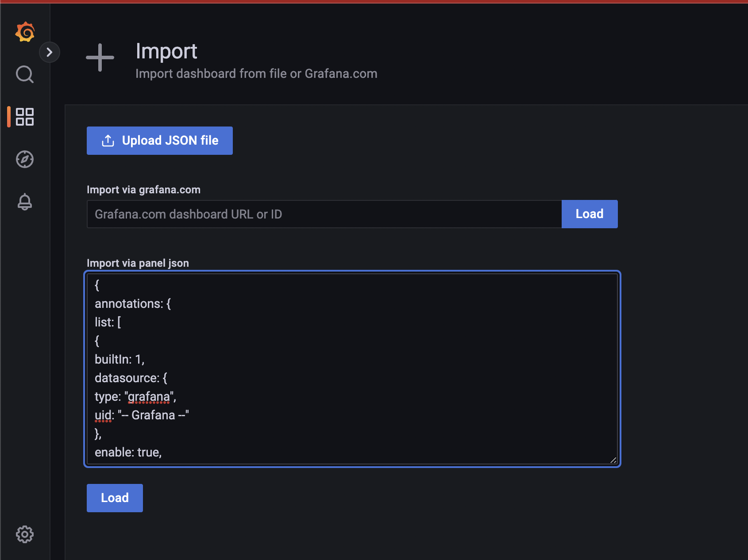Focus the Grafana.com dashboard URL or ID field
This screenshot has height=560, width=748.
324,214
